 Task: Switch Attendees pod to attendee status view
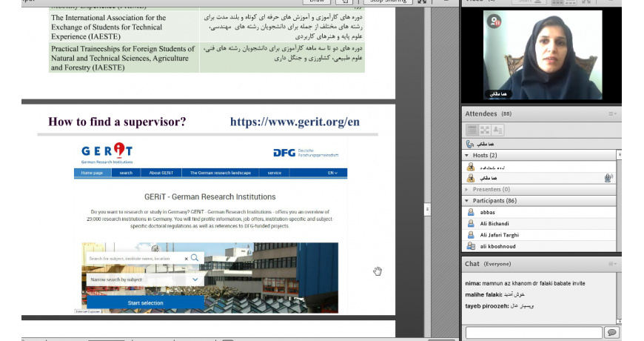pyautogui.click(x=497, y=130)
